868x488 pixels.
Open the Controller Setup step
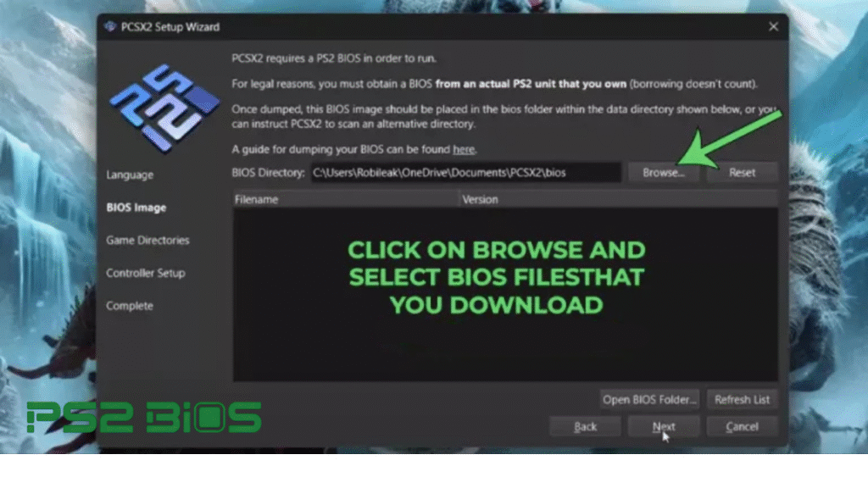[x=145, y=273]
